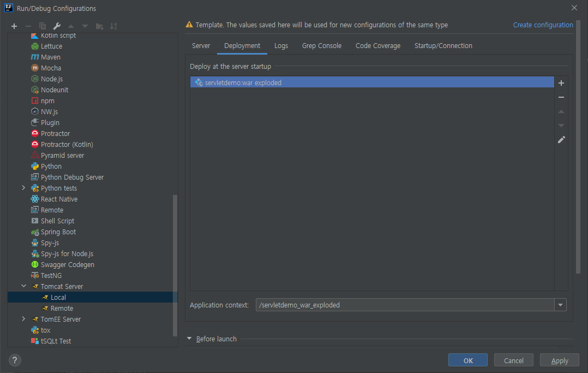Screen dimensions: 588x373
Task: Open the wrench edit templates icon
Action: (57, 26)
